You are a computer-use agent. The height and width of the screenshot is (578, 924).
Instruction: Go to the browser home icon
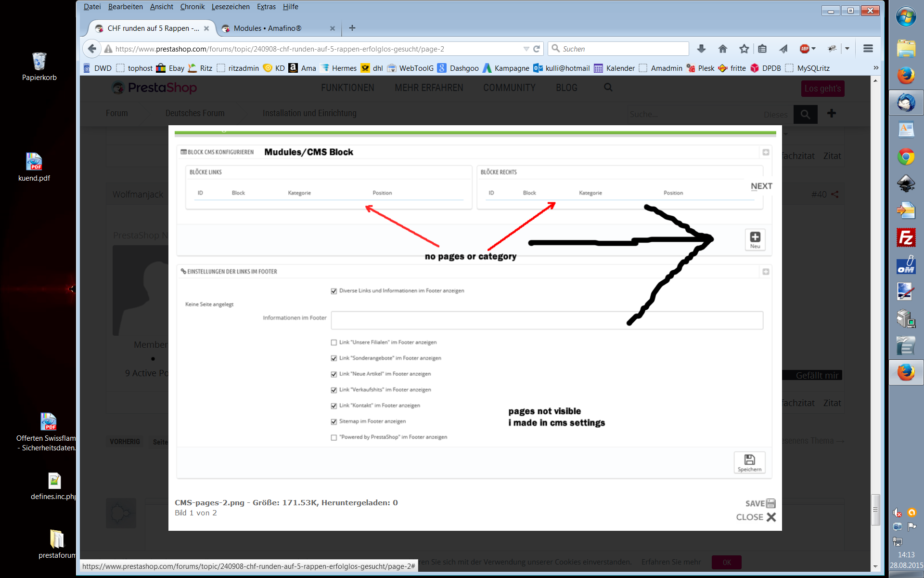point(722,49)
